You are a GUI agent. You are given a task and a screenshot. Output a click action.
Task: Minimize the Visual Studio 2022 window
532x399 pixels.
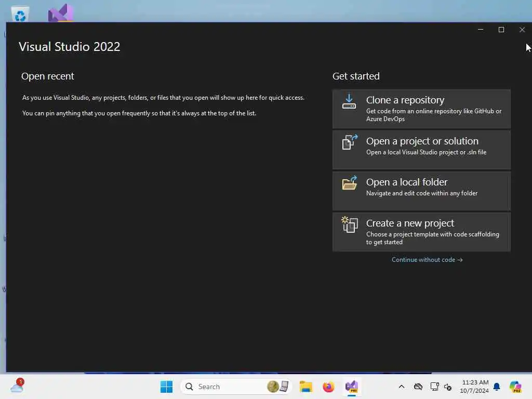click(x=481, y=30)
